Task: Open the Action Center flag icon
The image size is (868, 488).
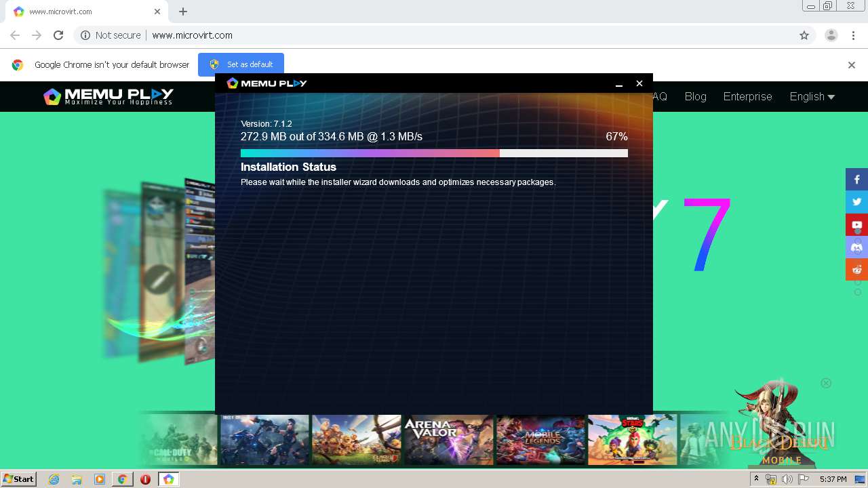Action: coord(804,479)
